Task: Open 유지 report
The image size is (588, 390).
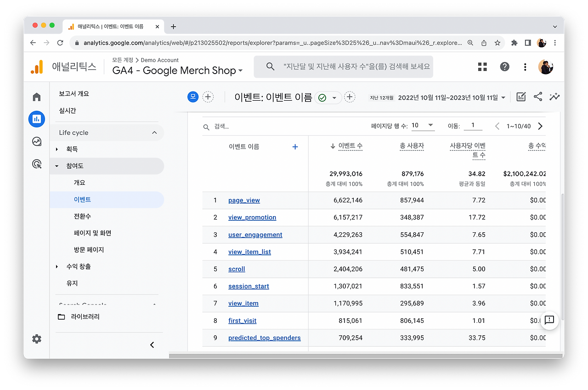Action: pos(72,283)
